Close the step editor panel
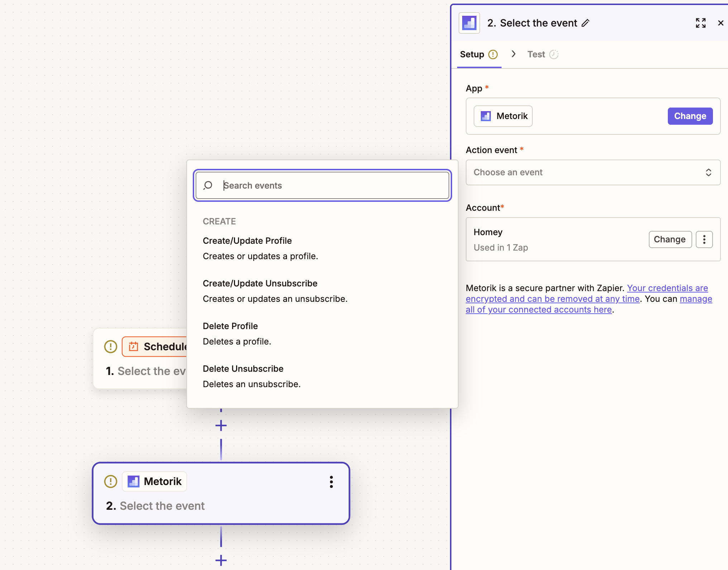This screenshot has height=570, width=728. [x=721, y=23]
